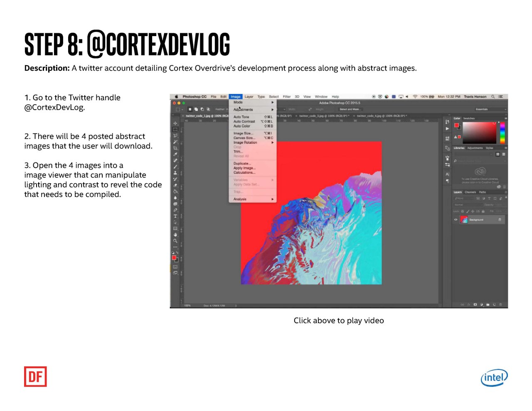Open the Window menu
Viewport: 532px width, 411px height.
coord(321,96)
